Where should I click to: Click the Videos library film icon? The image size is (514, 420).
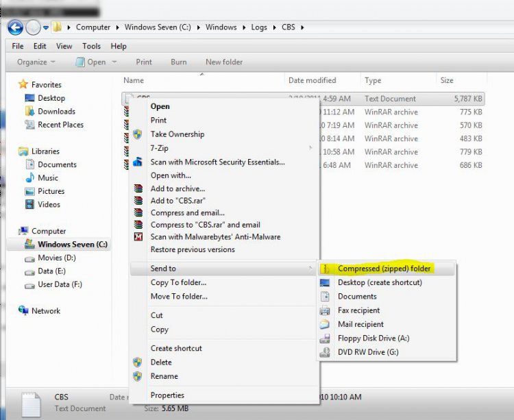tap(30, 204)
